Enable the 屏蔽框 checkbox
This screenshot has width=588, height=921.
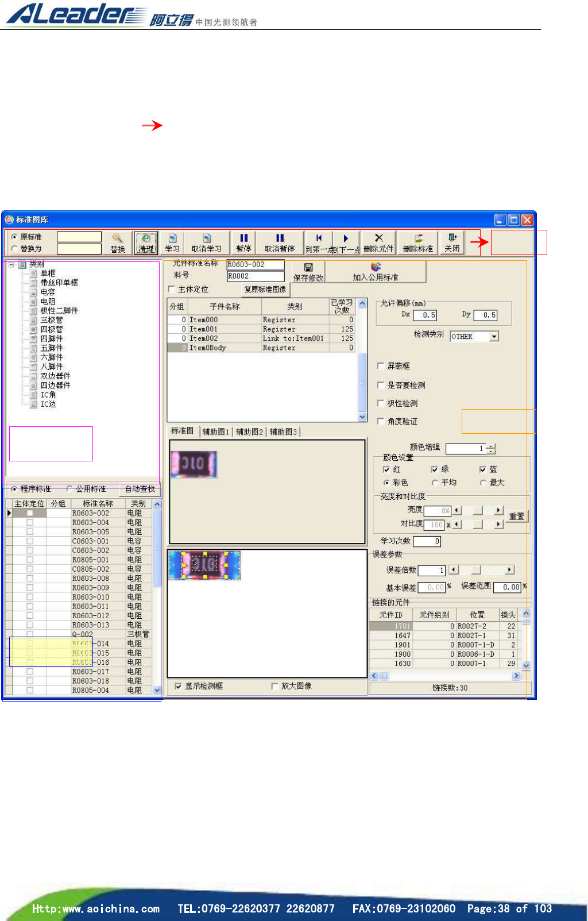point(380,366)
